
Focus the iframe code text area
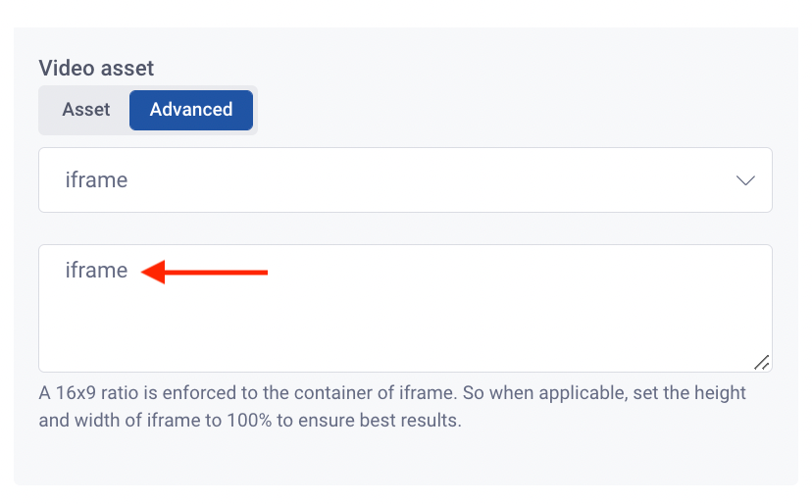(405, 308)
